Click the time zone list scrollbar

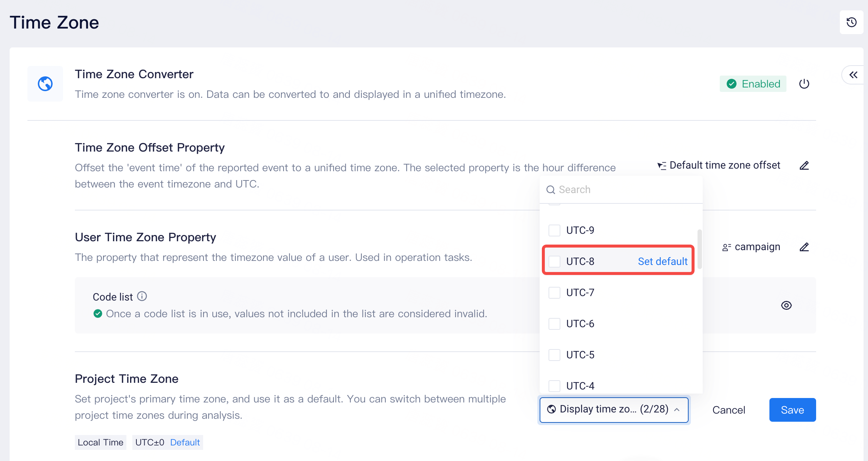tap(699, 249)
